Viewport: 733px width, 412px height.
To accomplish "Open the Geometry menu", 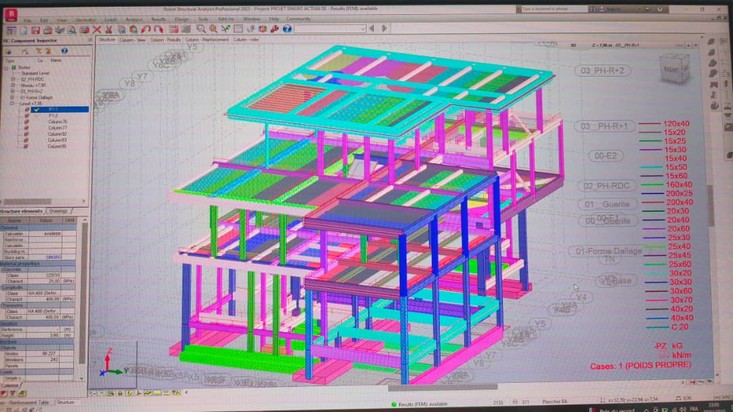I will click(x=86, y=20).
